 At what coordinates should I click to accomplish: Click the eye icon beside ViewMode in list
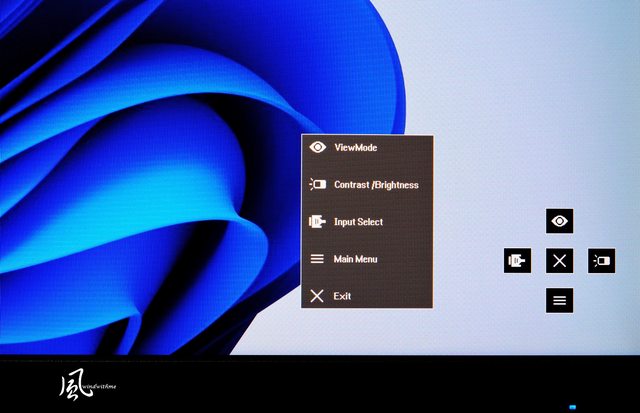click(x=317, y=147)
